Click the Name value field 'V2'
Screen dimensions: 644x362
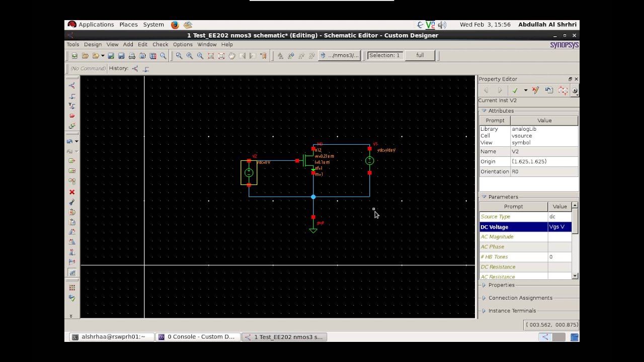coord(544,151)
